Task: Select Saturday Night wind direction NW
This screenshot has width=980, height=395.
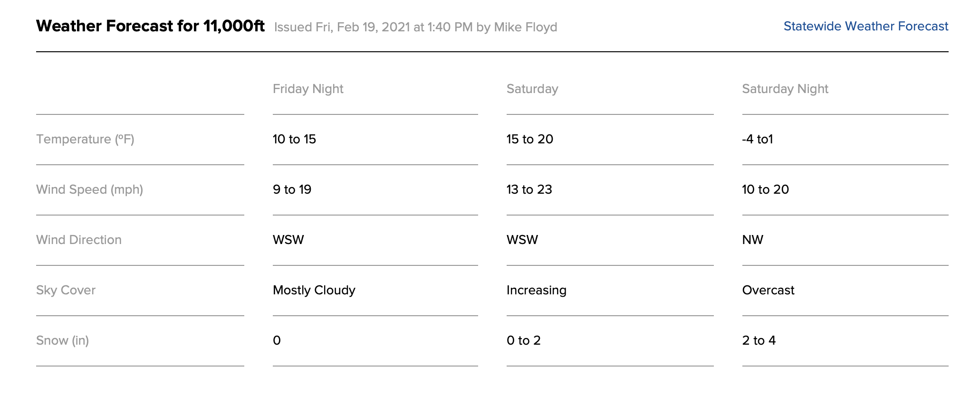Action: 753,240
